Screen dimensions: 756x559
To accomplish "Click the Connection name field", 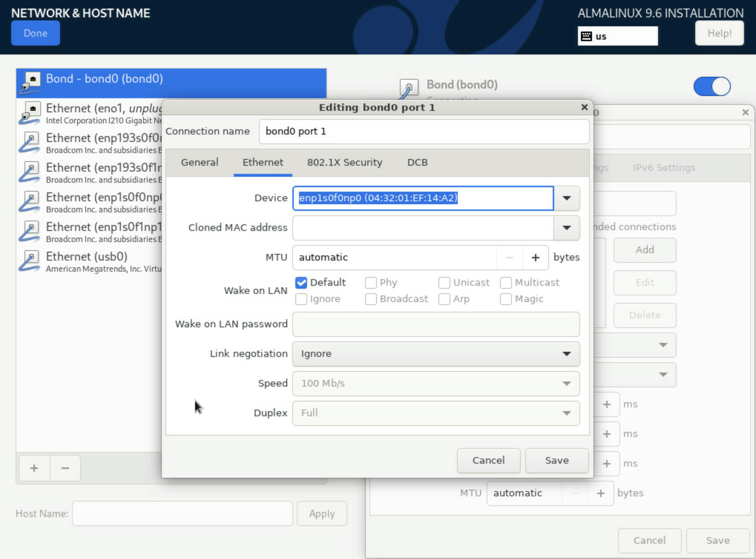I will tap(424, 132).
